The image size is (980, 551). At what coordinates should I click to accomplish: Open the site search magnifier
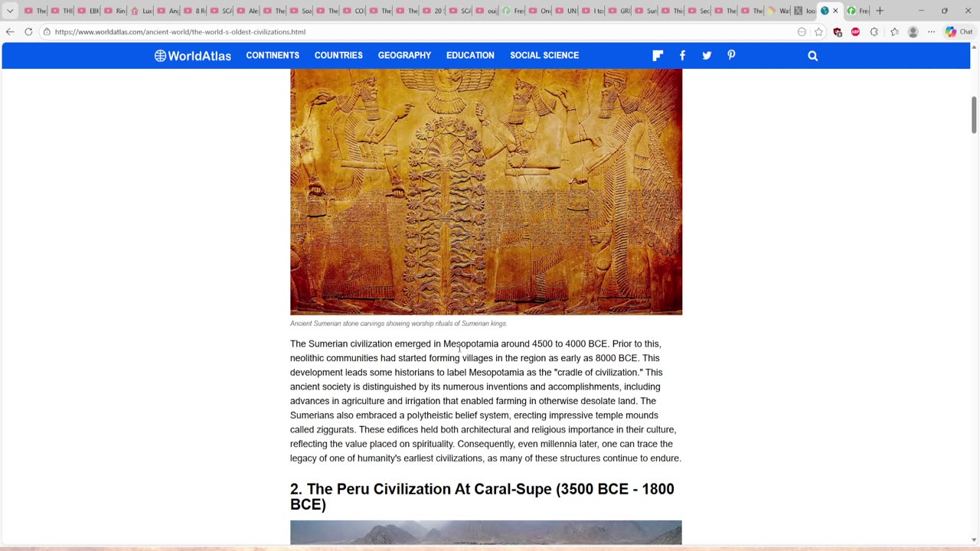click(x=813, y=56)
